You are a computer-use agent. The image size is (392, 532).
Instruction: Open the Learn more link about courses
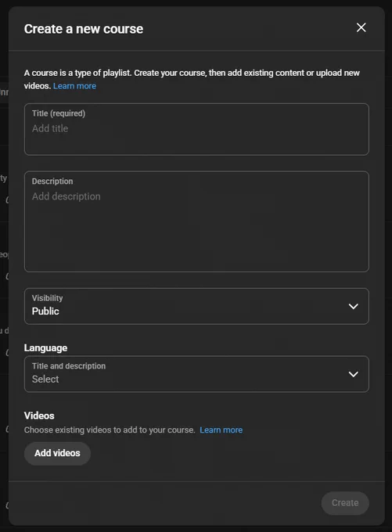click(x=74, y=86)
